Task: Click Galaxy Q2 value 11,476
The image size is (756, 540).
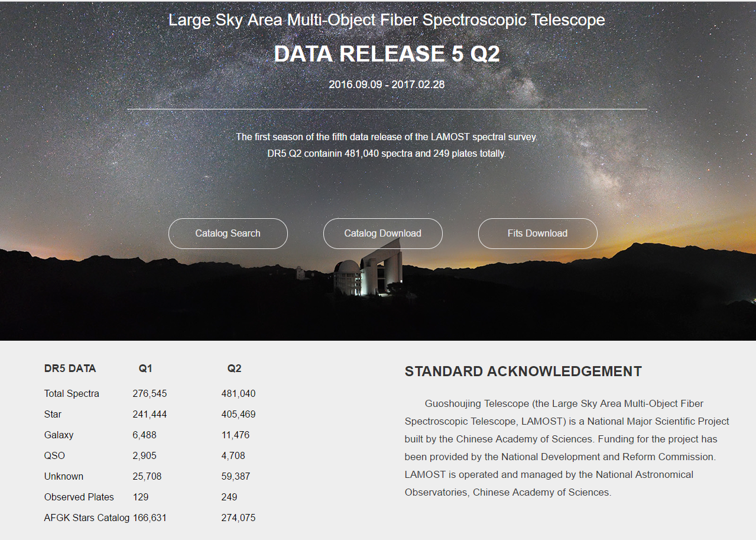Action: (x=235, y=435)
